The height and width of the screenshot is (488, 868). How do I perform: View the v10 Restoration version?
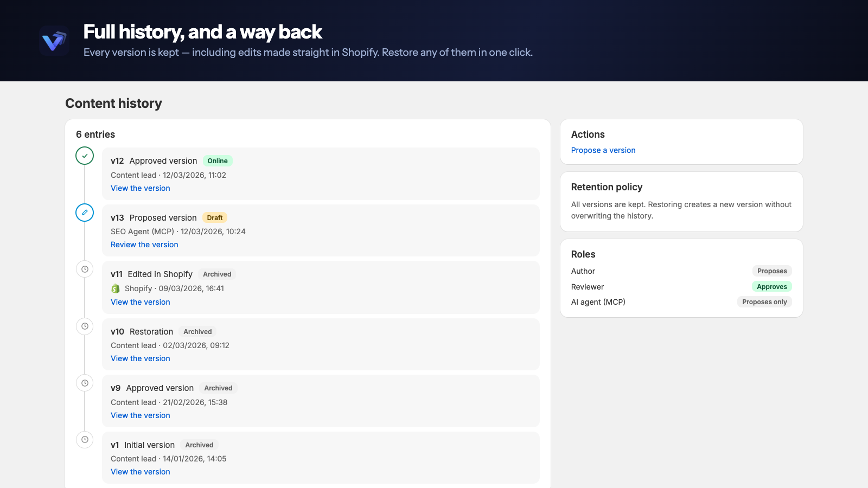[x=141, y=358]
